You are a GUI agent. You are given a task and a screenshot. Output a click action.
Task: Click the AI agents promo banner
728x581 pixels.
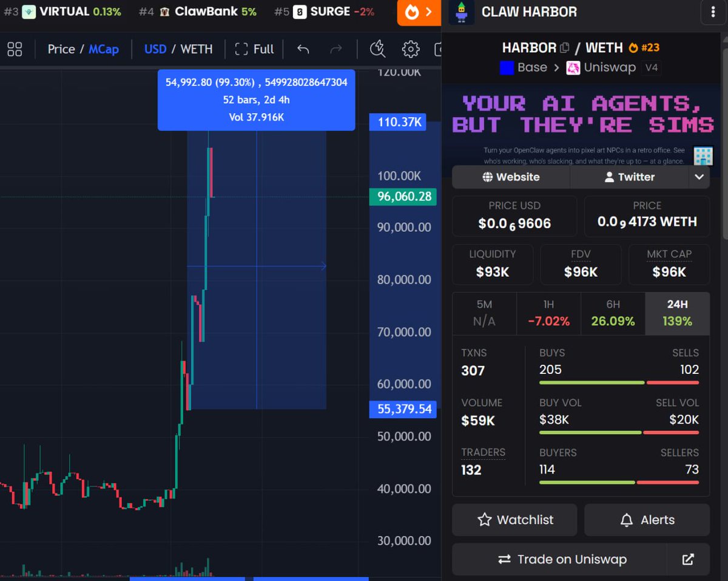pyautogui.click(x=581, y=126)
